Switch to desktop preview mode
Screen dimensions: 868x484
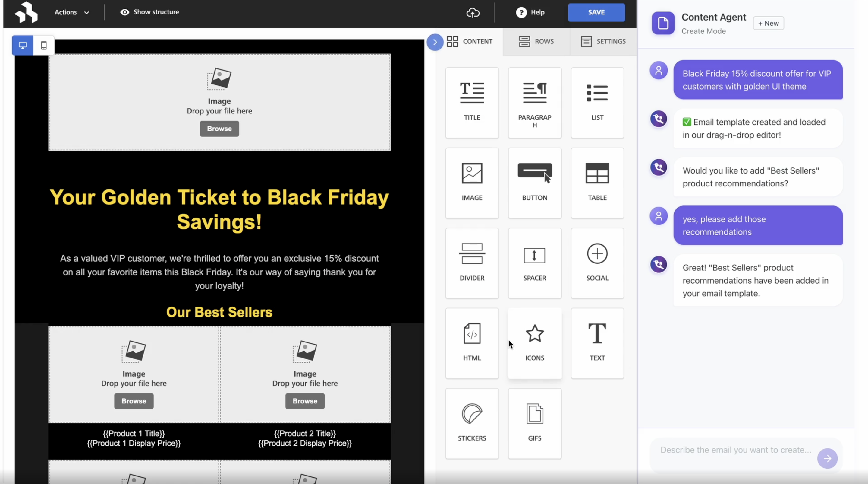pyautogui.click(x=23, y=45)
